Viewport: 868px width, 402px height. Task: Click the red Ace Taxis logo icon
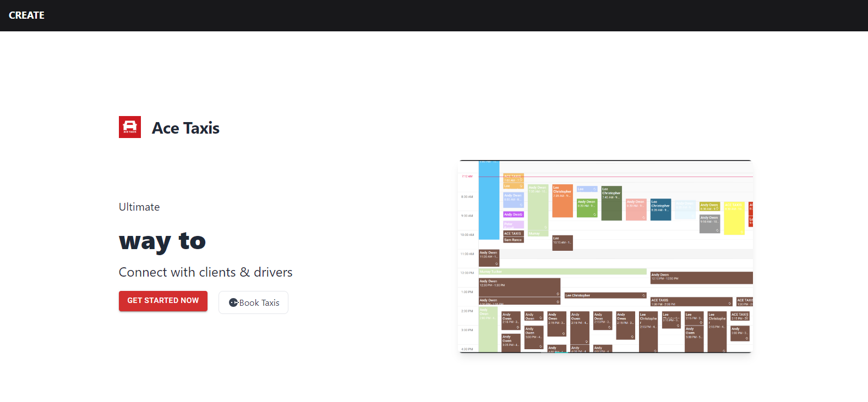130,127
